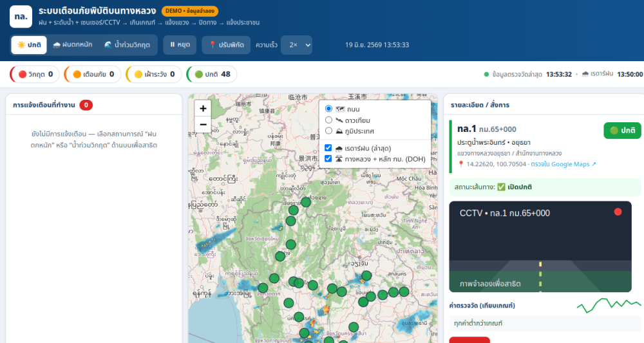This screenshot has height=343, width=644.
Task: Click the วิกฤต 0 red status chip
Action: (35, 74)
